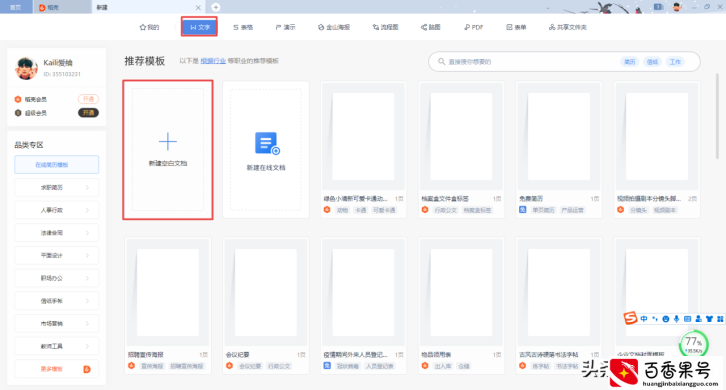The height and width of the screenshot is (390, 726).
Task: Select the 工作 search suggestion tag
Action: click(x=676, y=62)
